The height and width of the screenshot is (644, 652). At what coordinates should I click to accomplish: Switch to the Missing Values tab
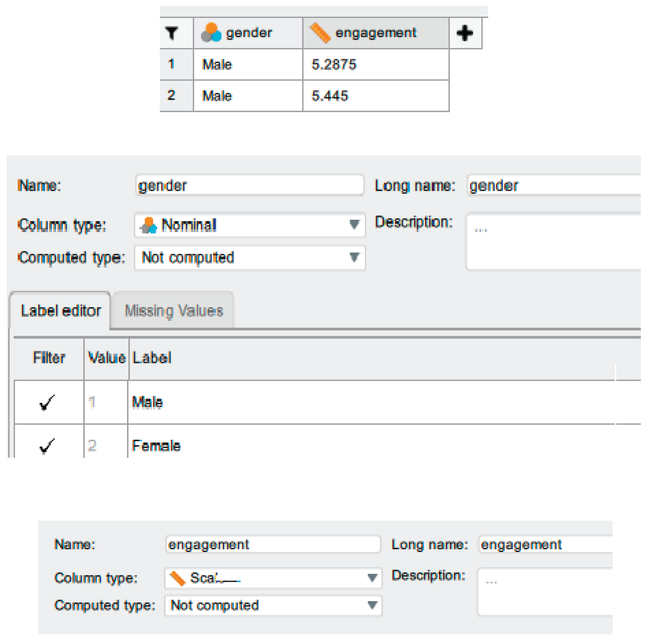[x=174, y=311]
